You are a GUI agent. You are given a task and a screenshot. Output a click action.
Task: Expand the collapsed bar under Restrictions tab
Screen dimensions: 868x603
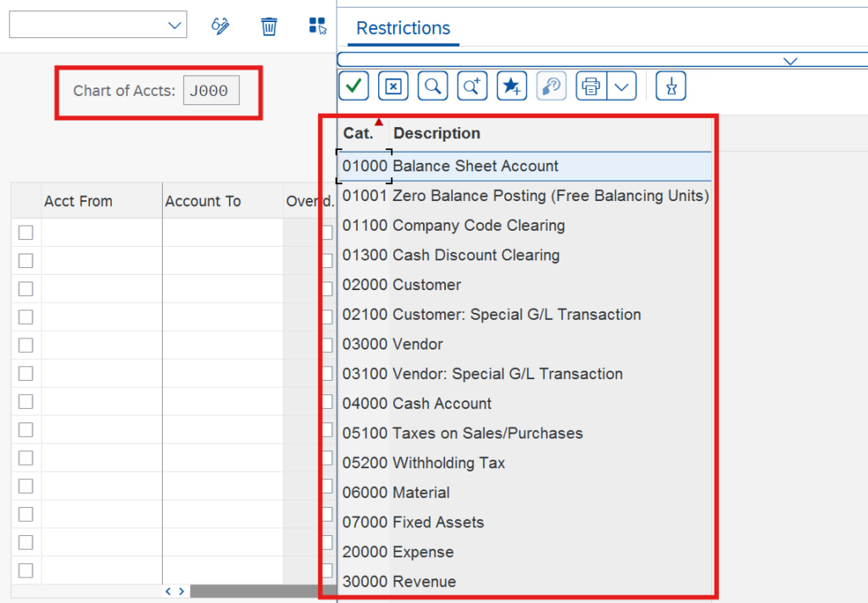pos(790,60)
